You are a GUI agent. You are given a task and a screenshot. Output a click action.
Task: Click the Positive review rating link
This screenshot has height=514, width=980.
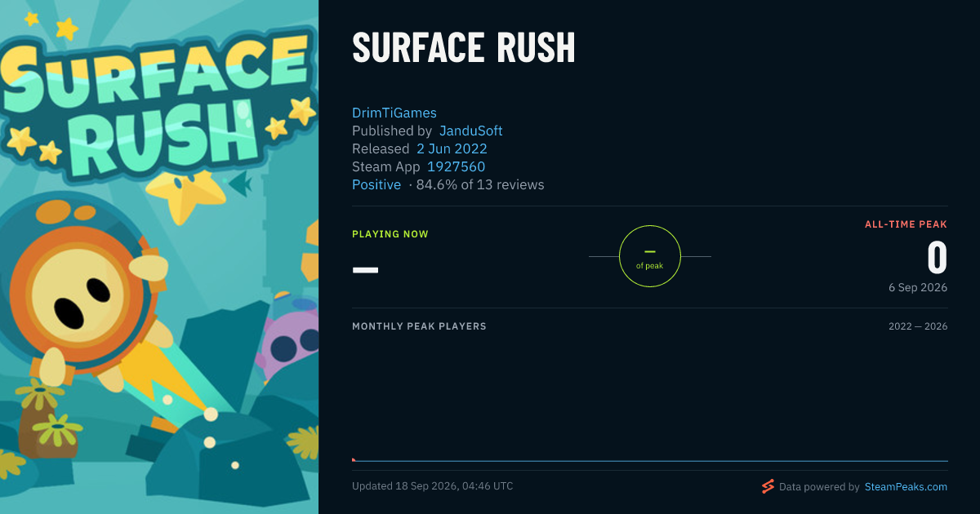[376, 184]
